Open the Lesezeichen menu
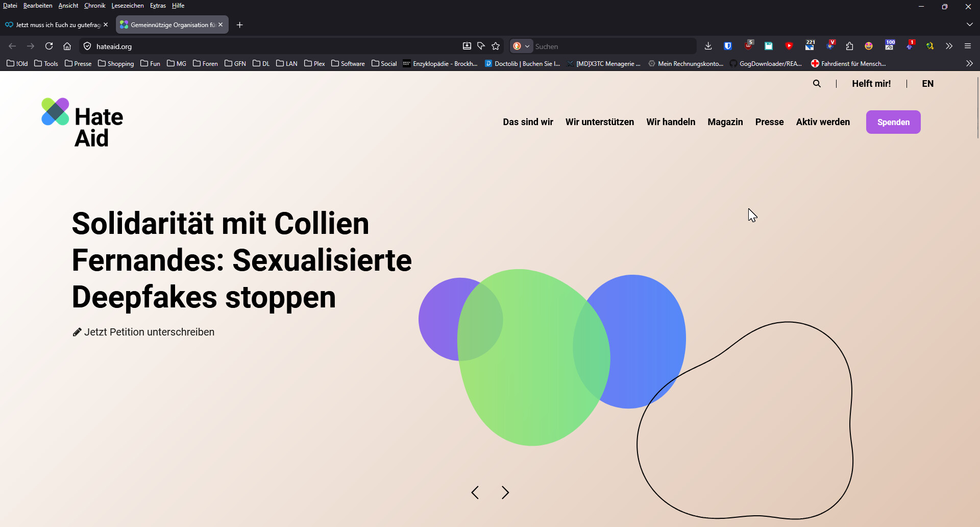The height and width of the screenshot is (527, 980). [x=127, y=6]
